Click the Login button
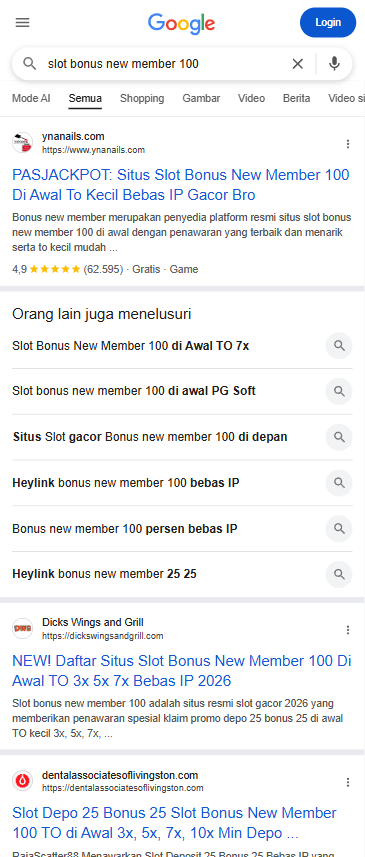Image resolution: width=365 pixels, height=857 pixels. pyautogui.click(x=328, y=22)
